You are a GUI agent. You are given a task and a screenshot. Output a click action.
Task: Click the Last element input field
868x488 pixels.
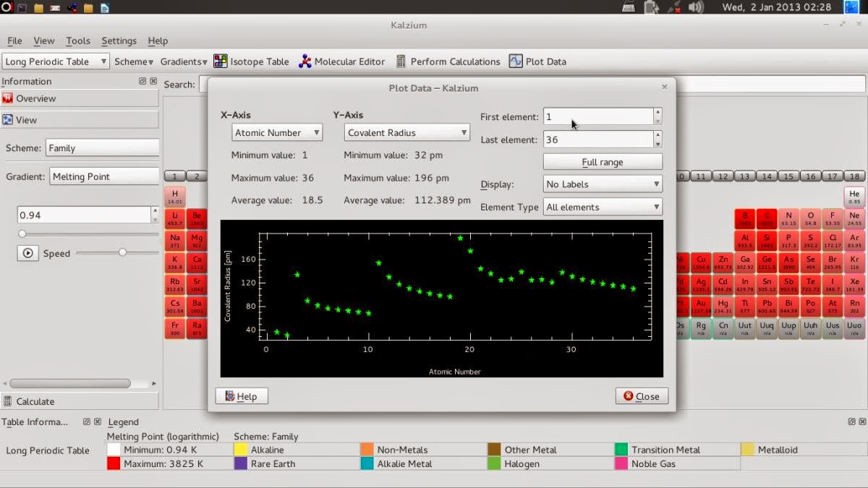pyautogui.click(x=598, y=140)
